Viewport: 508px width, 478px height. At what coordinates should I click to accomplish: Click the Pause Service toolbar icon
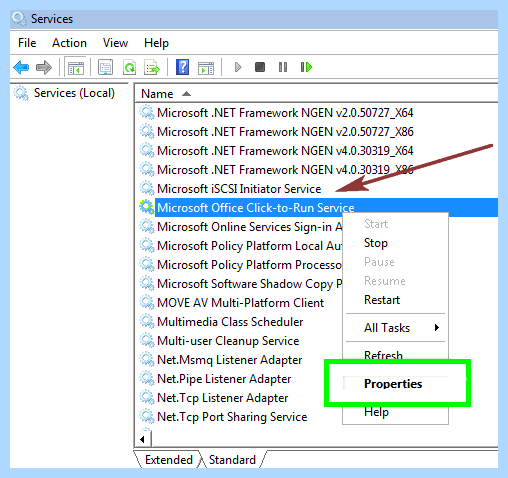coord(283,67)
